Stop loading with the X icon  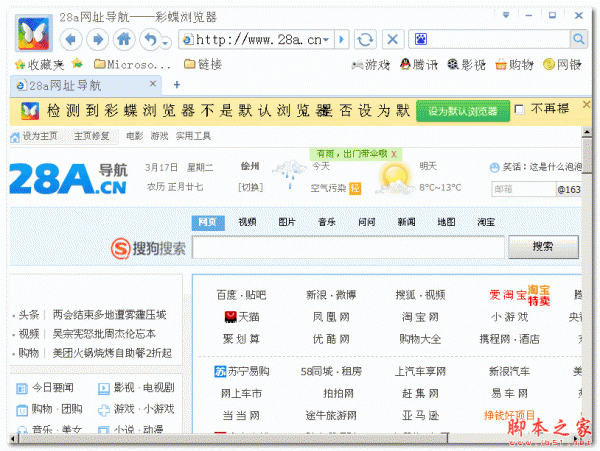click(392, 39)
